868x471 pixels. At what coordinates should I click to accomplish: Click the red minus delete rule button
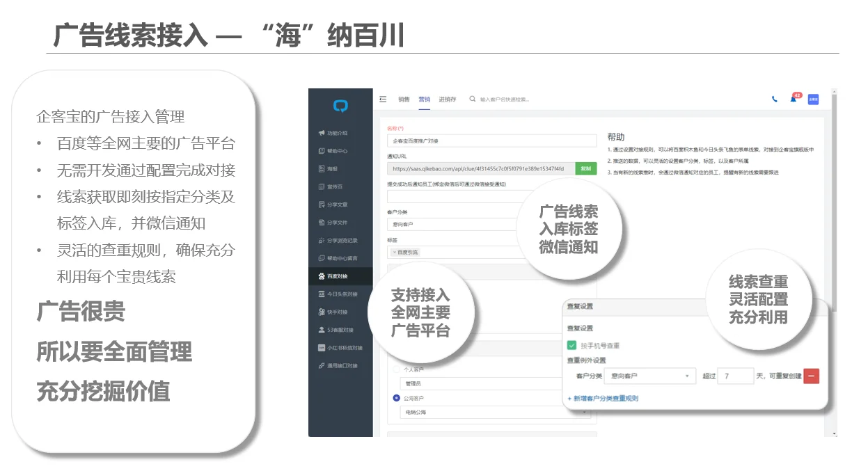(x=811, y=376)
